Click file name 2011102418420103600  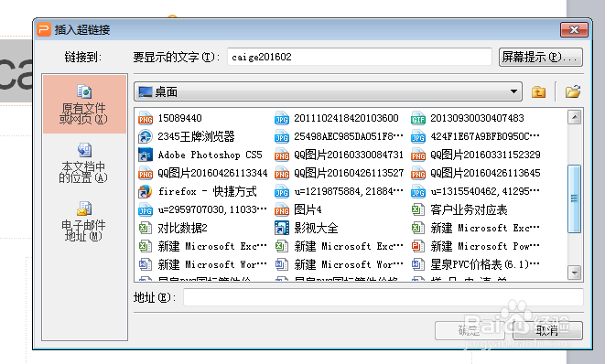pos(347,118)
